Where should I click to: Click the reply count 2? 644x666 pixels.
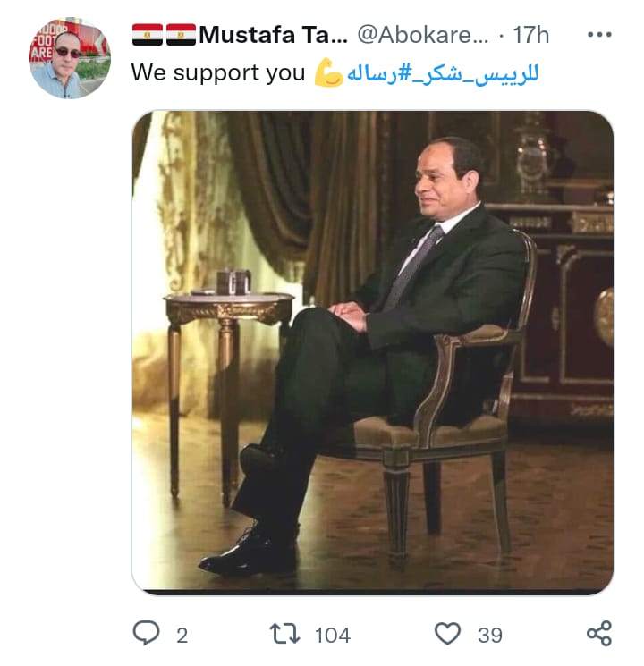(x=182, y=636)
